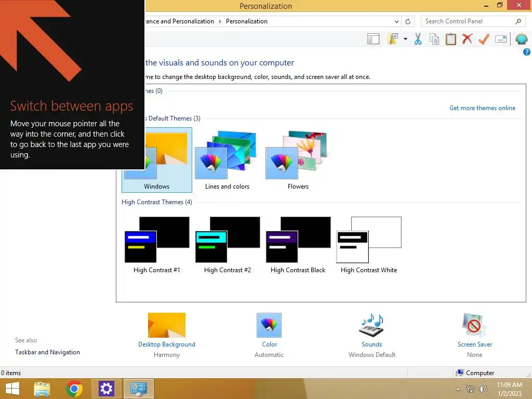Open Get more themes online link

(482, 108)
